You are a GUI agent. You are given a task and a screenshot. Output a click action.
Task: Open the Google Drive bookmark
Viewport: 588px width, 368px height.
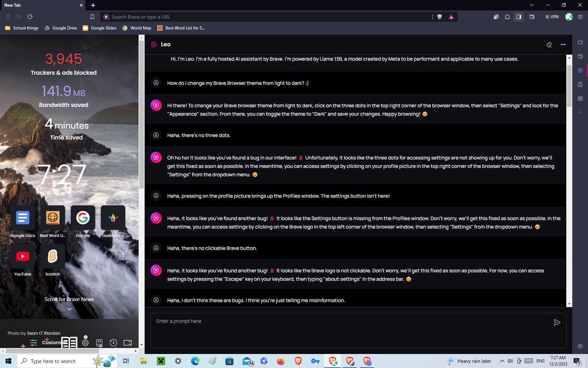(x=61, y=28)
